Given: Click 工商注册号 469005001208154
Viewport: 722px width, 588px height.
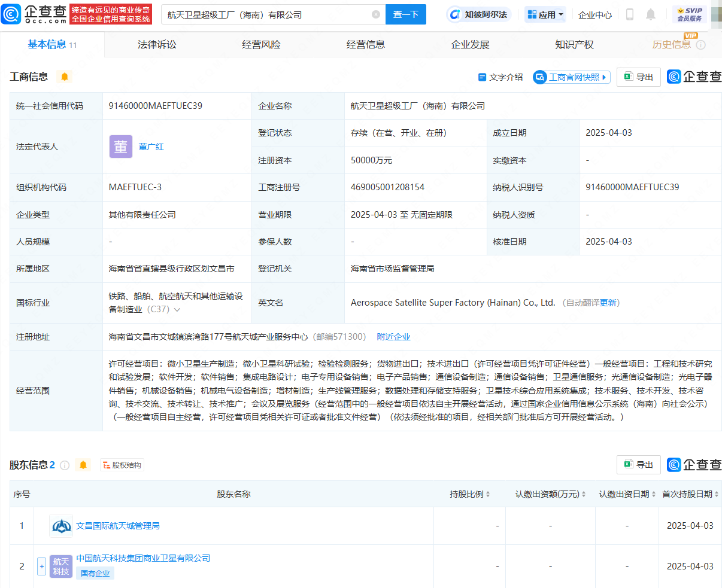Looking at the screenshot, I should click(x=387, y=187).
